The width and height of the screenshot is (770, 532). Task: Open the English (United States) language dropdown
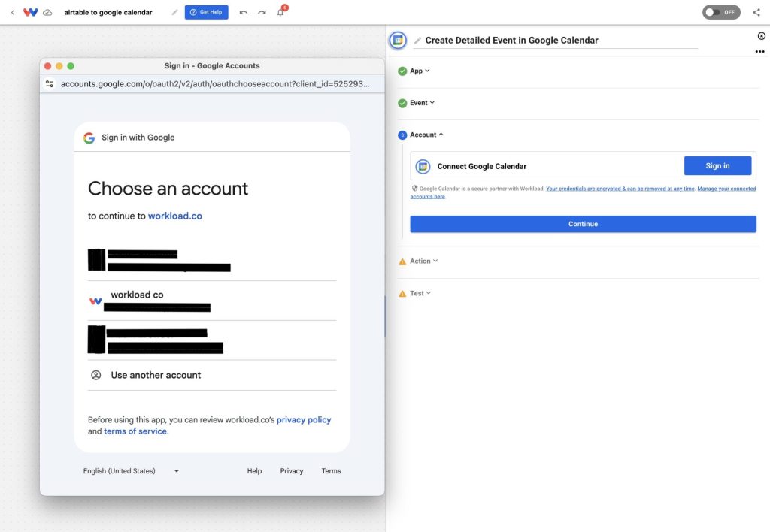point(131,470)
